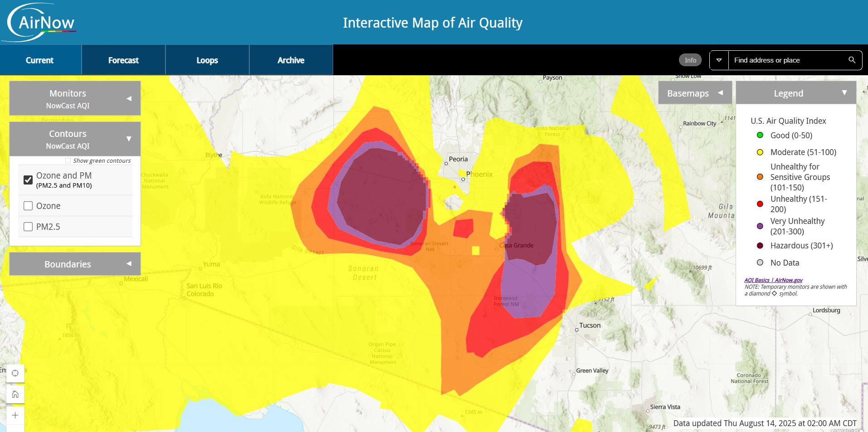Click the Hazardous maroon legend dot
The height and width of the screenshot is (432, 868).
[x=760, y=246]
